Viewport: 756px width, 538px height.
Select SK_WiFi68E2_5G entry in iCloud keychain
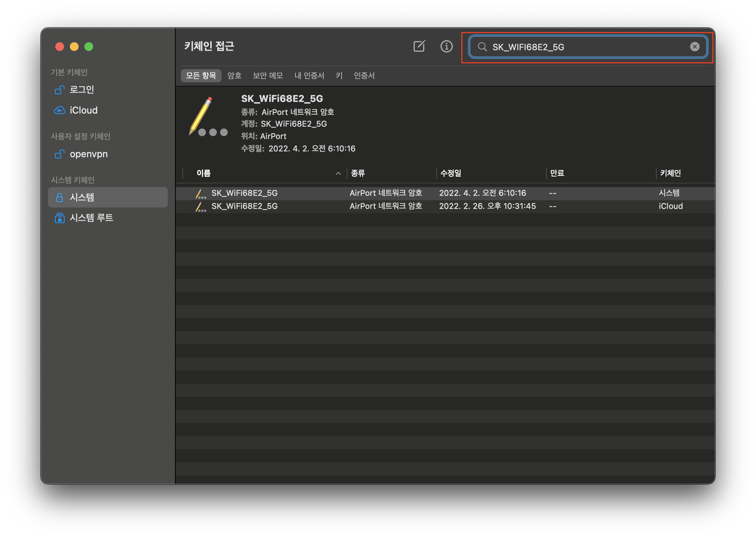click(x=244, y=206)
